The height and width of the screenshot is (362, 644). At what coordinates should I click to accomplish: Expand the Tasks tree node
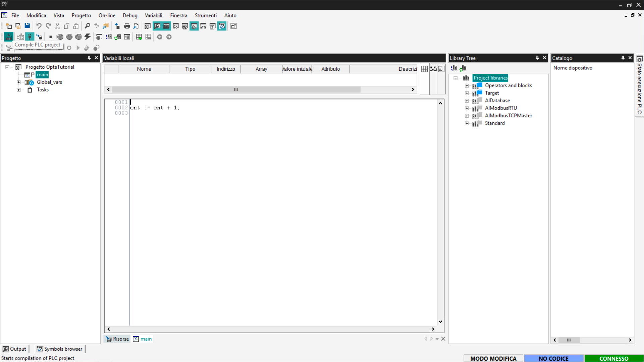tap(19, 90)
